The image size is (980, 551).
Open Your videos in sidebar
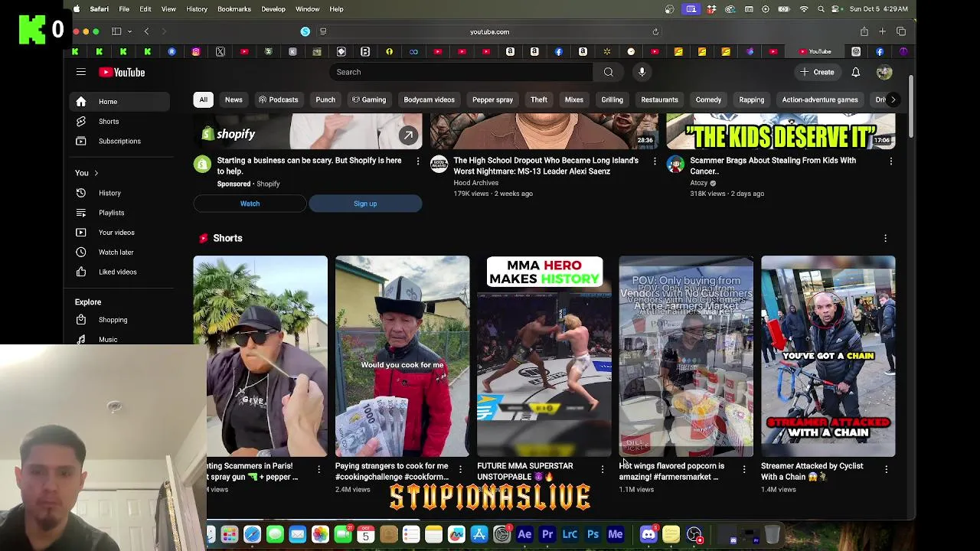(x=116, y=233)
